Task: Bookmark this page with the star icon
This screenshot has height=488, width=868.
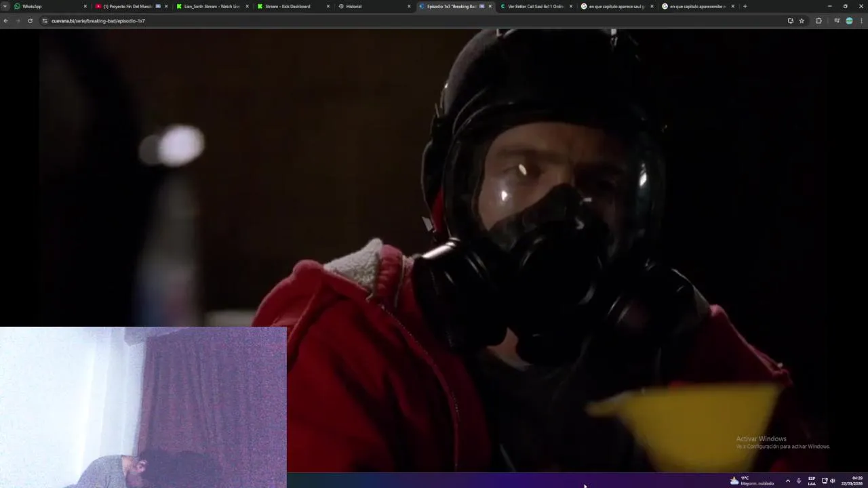Action: coord(802,21)
